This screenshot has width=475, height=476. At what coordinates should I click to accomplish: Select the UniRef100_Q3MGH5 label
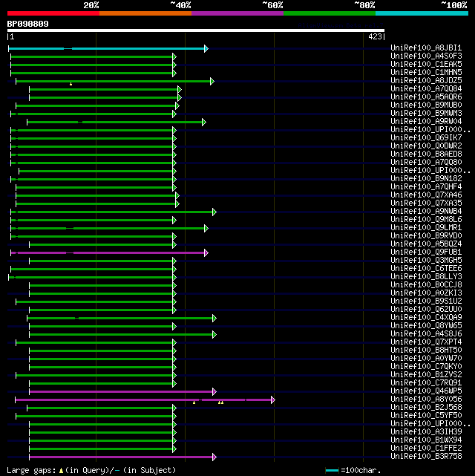[x=426, y=261]
